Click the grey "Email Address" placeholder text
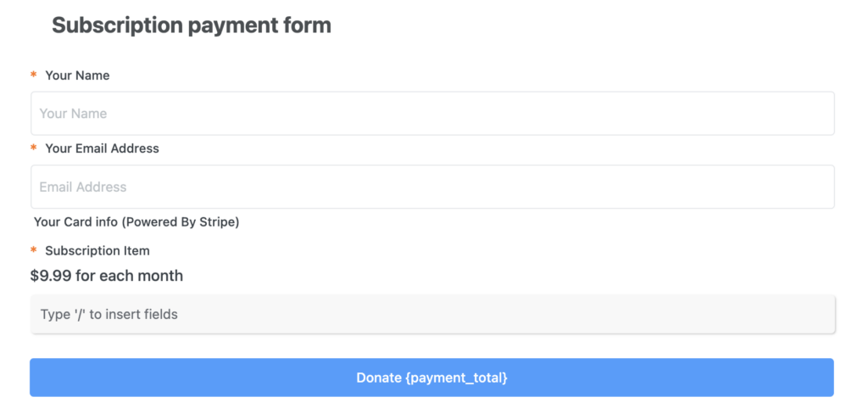Viewport: 868px width, 414px height. pos(83,187)
